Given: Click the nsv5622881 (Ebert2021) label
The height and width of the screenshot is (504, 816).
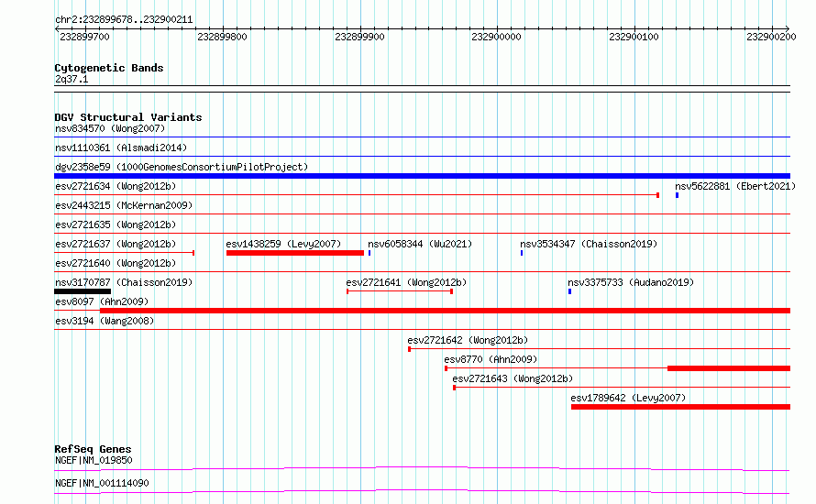Looking at the screenshot, I should pyautogui.click(x=735, y=186).
